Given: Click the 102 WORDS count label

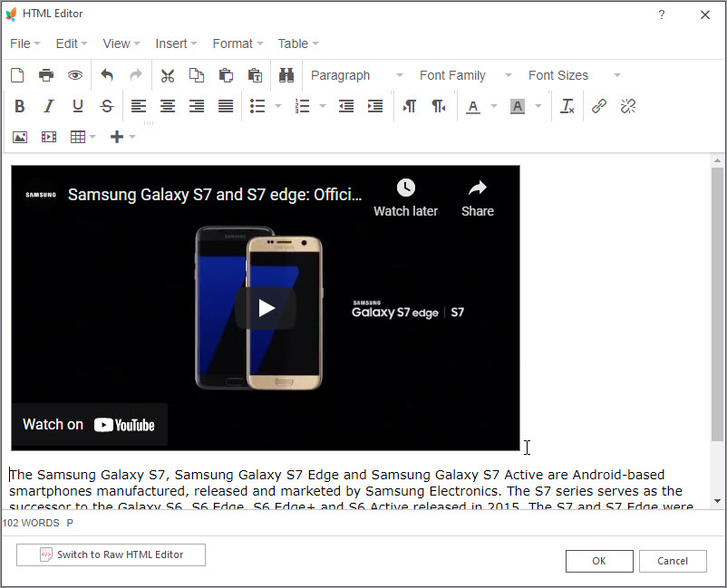Looking at the screenshot, I should pyautogui.click(x=31, y=523).
